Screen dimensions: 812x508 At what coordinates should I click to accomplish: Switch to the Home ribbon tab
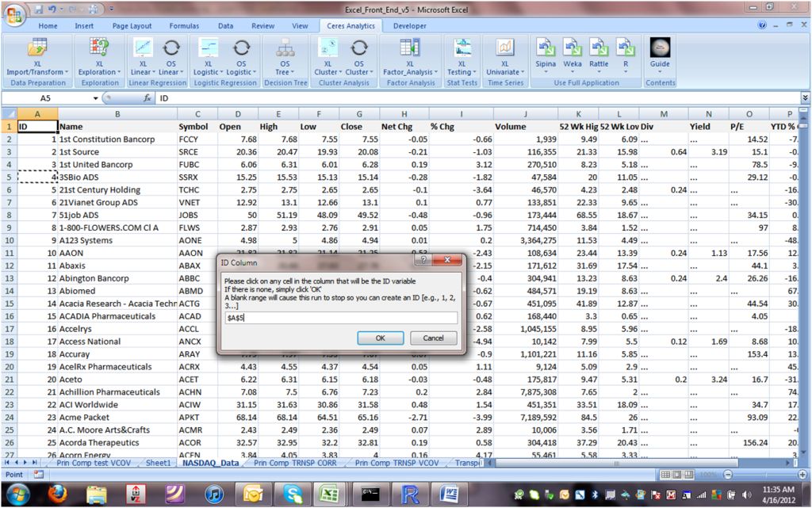48,26
